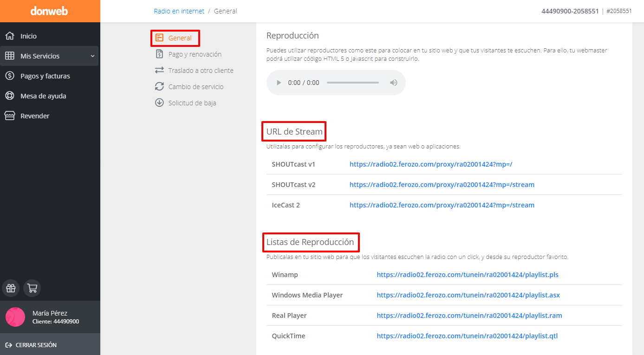Click the Mis Servicios grid icon
Screen dimensions: 644x355
coord(9,56)
